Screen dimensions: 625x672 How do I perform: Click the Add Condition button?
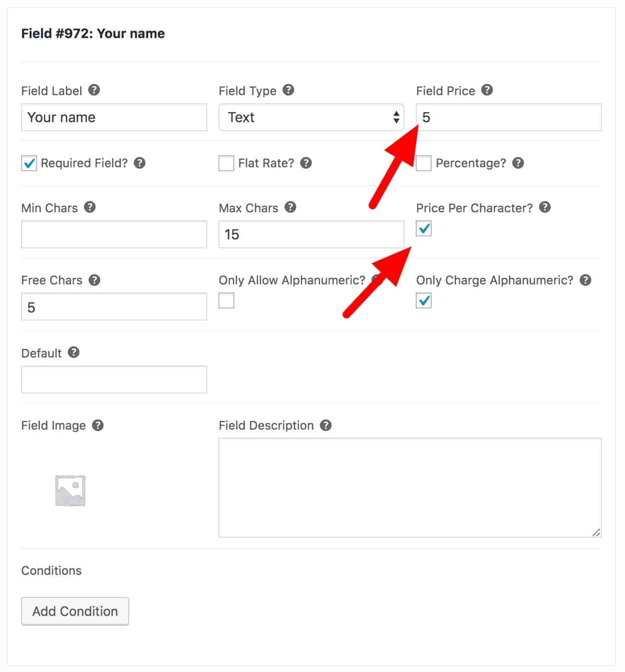pyautogui.click(x=75, y=611)
